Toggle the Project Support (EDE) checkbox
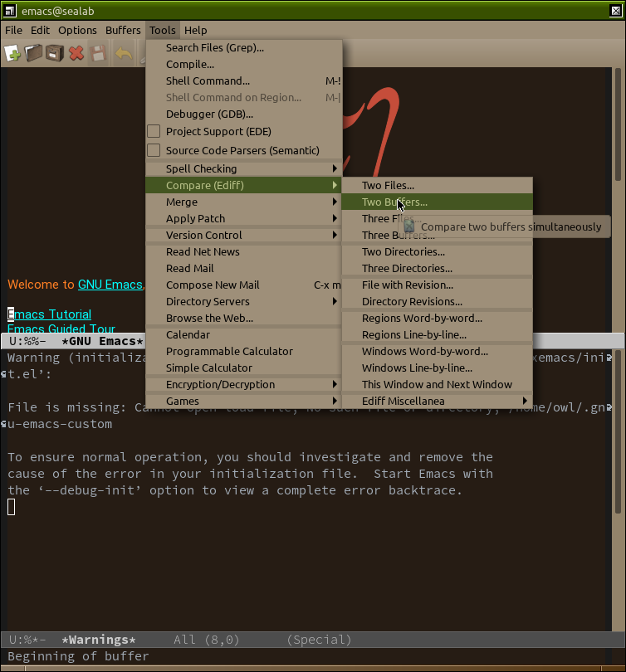Viewport: 626px width, 672px height. click(x=154, y=131)
